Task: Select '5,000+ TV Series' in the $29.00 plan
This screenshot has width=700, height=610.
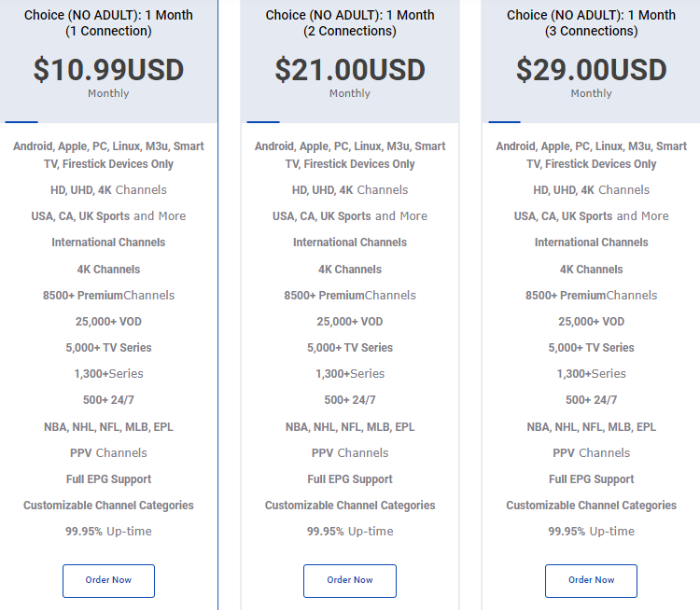Action: click(591, 348)
